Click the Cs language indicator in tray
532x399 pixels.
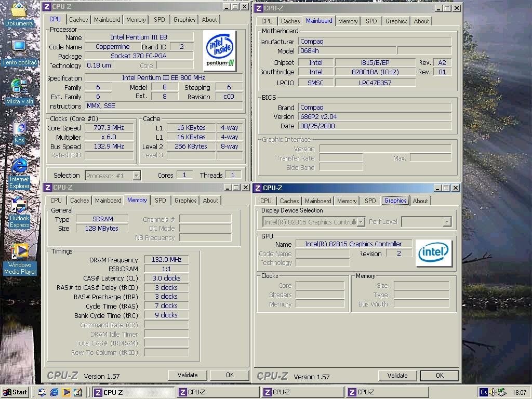pyautogui.click(x=484, y=392)
